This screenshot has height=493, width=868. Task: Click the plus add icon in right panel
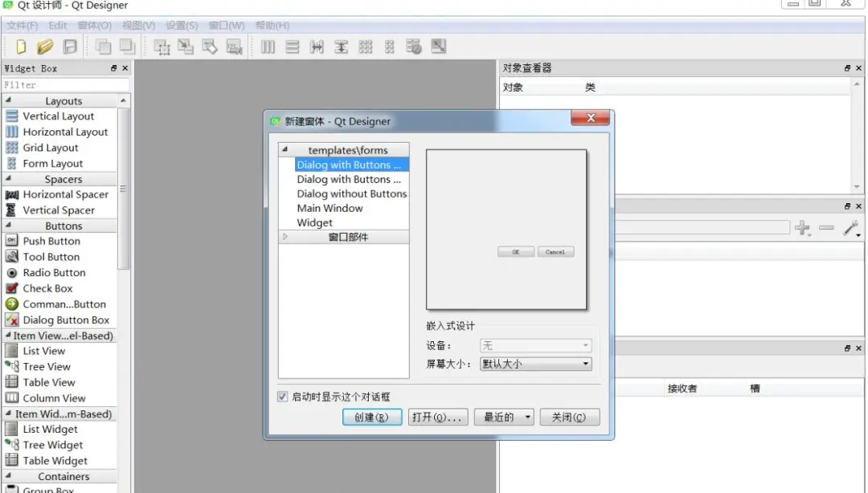803,227
